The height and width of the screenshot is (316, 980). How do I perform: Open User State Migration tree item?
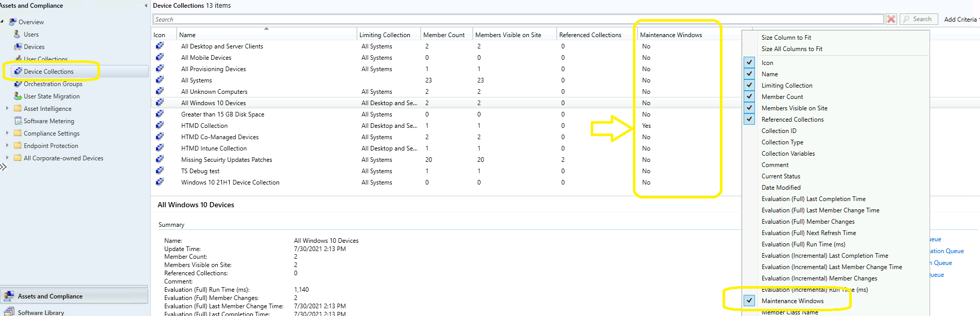tap(51, 96)
